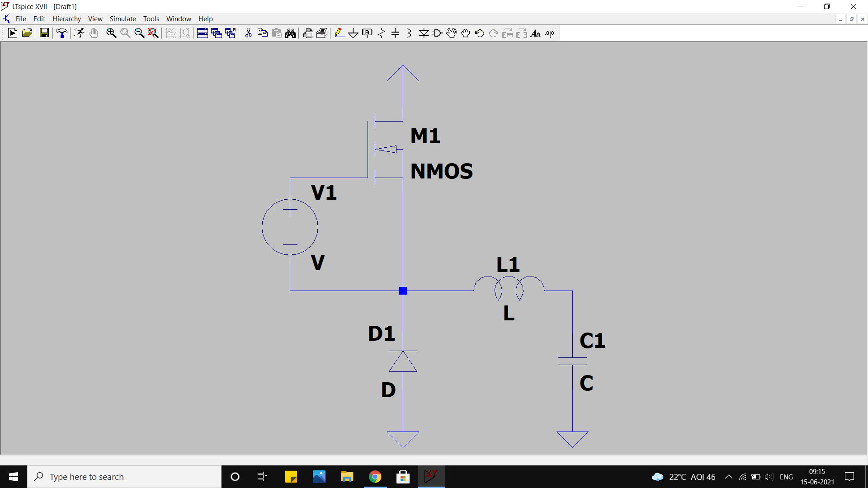This screenshot has width=868, height=488.
Task: Open the Simulate menu
Action: coord(121,19)
